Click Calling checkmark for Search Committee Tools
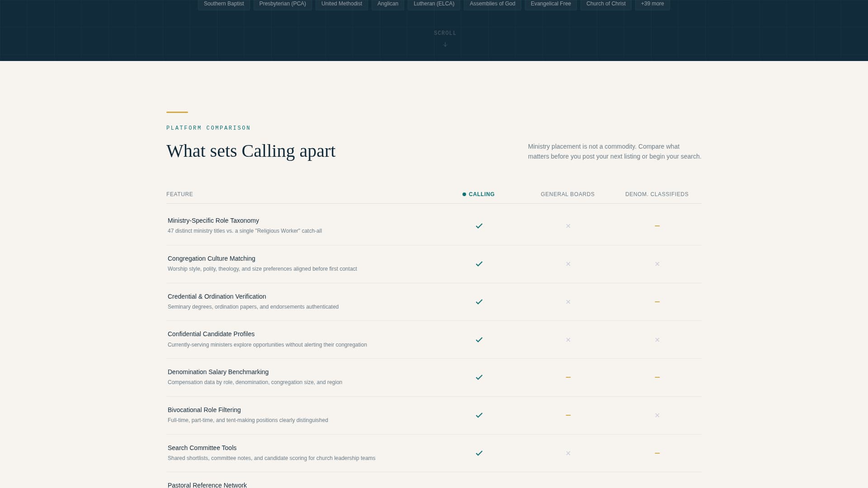The width and height of the screenshot is (868, 488). tap(479, 453)
